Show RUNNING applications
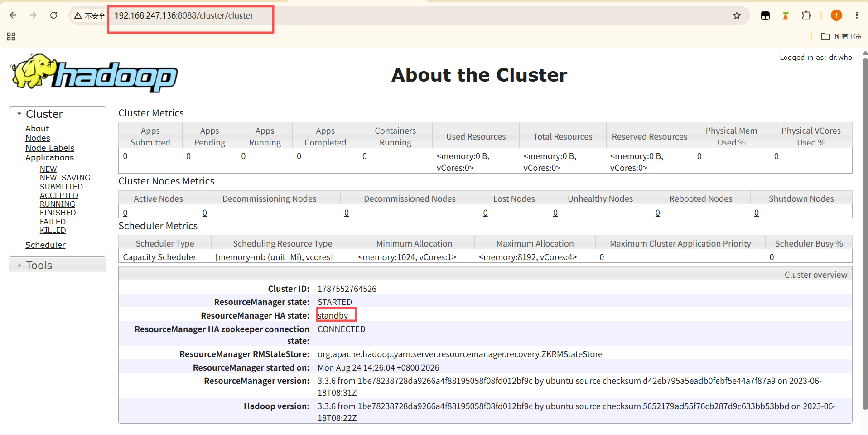Screen dimensions: 868x435 click(58, 204)
